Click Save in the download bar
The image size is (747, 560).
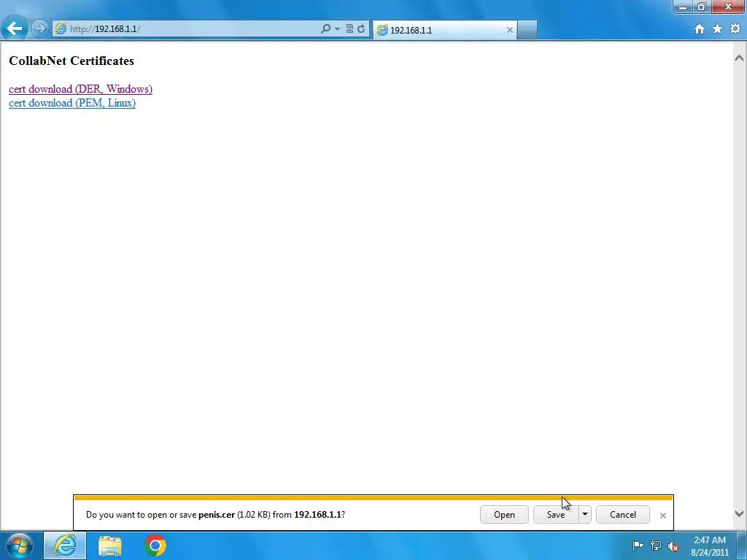pyautogui.click(x=555, y=514)
